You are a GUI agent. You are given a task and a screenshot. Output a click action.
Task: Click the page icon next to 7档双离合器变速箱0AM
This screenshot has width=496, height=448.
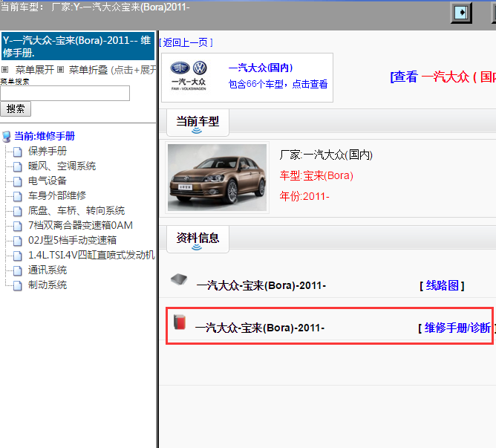coord(18,226)
